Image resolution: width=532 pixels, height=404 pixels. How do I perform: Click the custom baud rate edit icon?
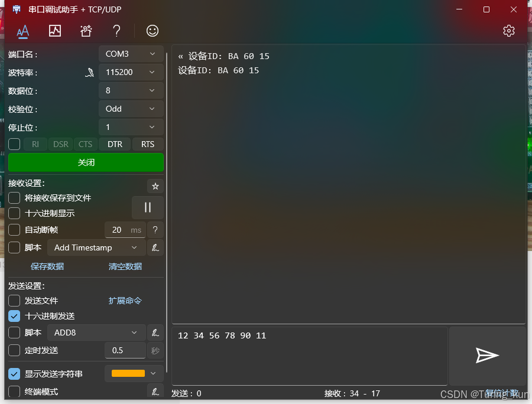(x=90, y=72)
